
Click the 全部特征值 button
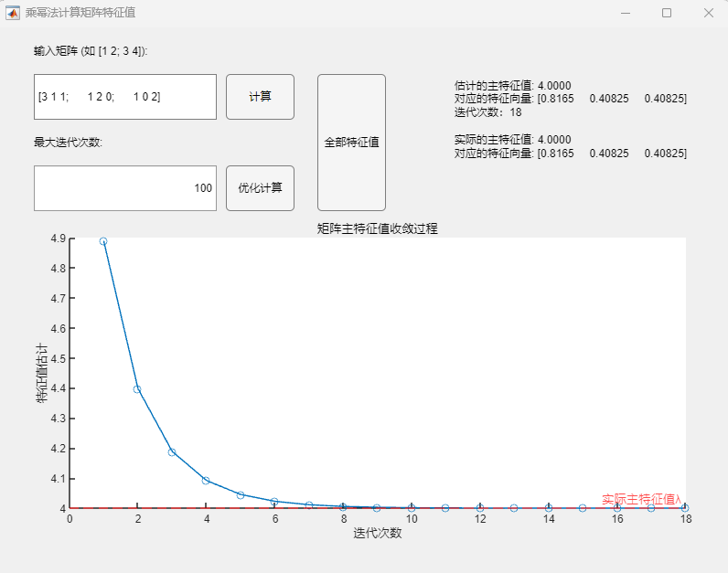(351, 143)
